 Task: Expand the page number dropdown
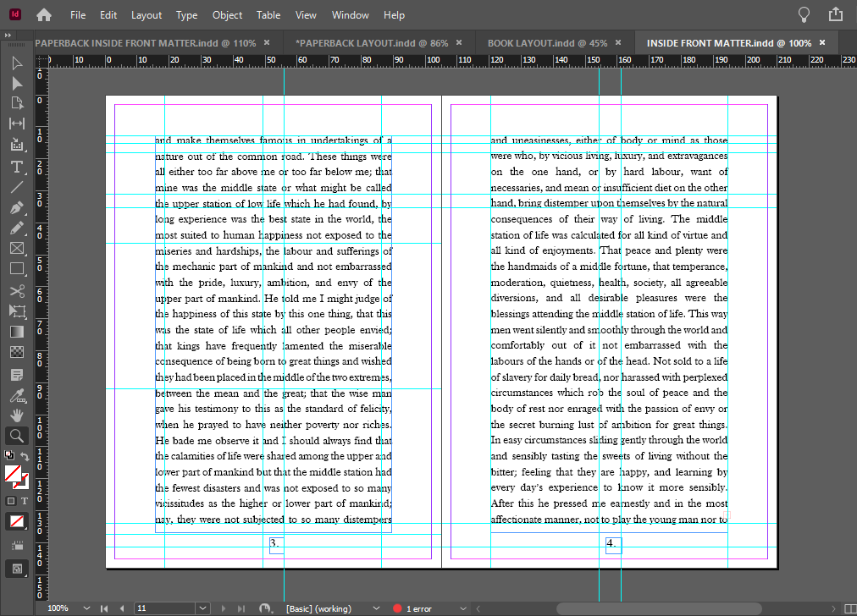[202, 608]
